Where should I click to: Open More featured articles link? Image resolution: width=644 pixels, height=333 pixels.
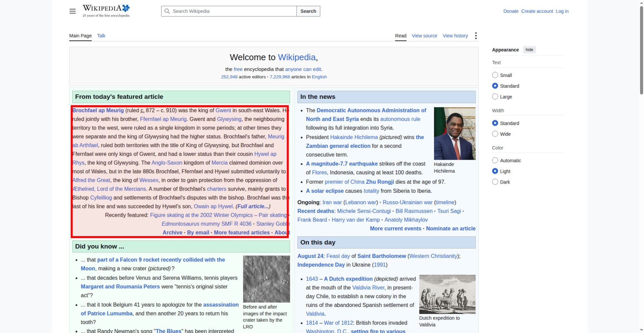pyautogui.click(x=242, y=233)
